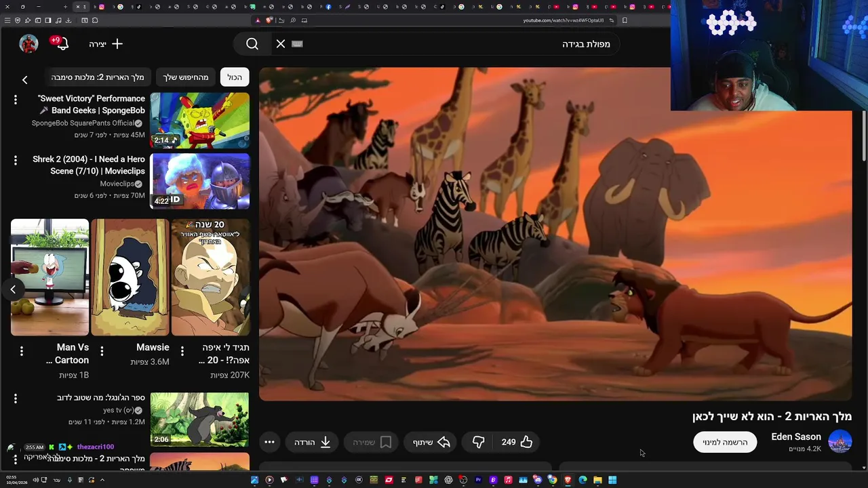Screen dimensions: 868x488
Task: Click the main video player
Action: [555, 234]
